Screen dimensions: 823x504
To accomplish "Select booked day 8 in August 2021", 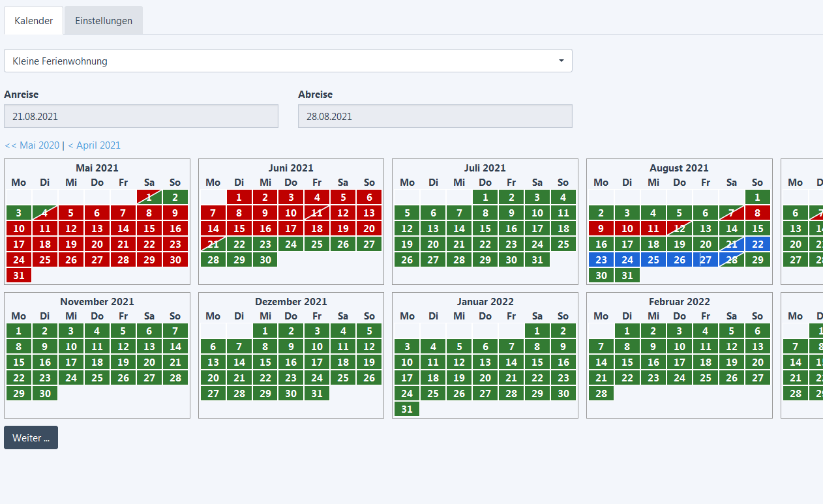I will click(757, 213).
